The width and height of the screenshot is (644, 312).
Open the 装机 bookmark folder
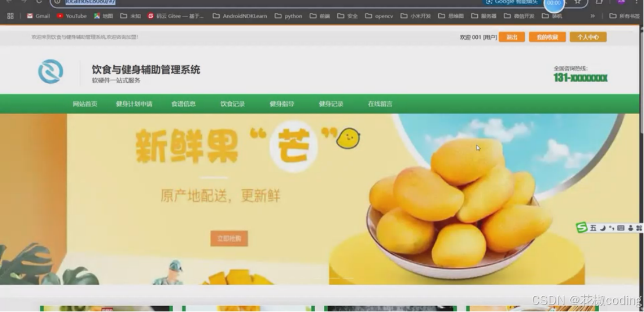tap(552, 16)
